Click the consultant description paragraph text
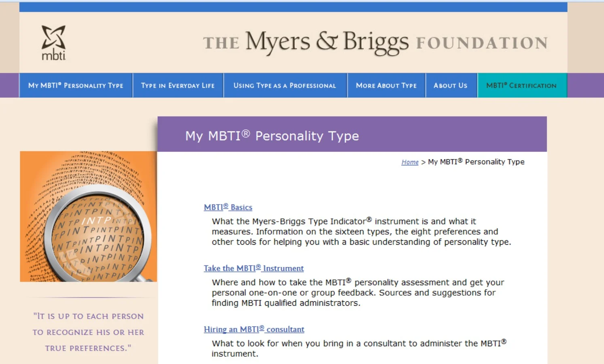The height and width of the screenshot is (364, 604). (x=359, y=348)
